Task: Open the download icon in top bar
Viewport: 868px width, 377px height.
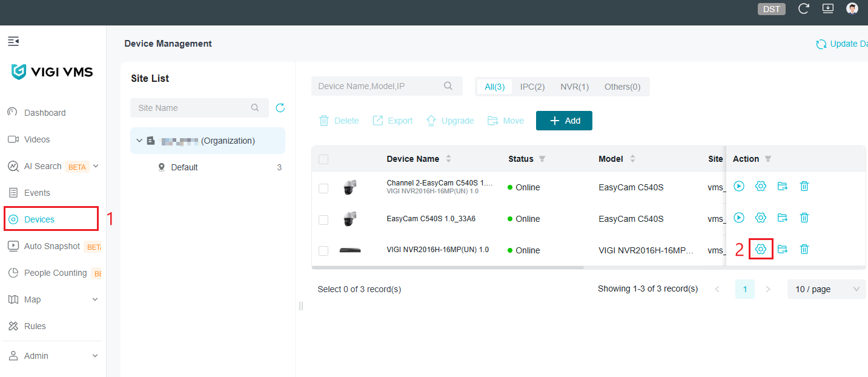Action: [828, 8]
